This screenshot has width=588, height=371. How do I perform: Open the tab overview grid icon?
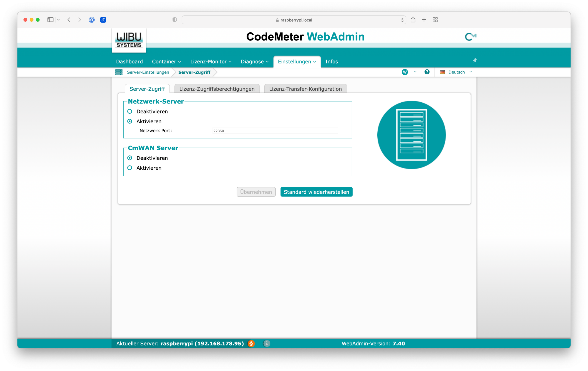pyautogui.click(x=435, y=20)
